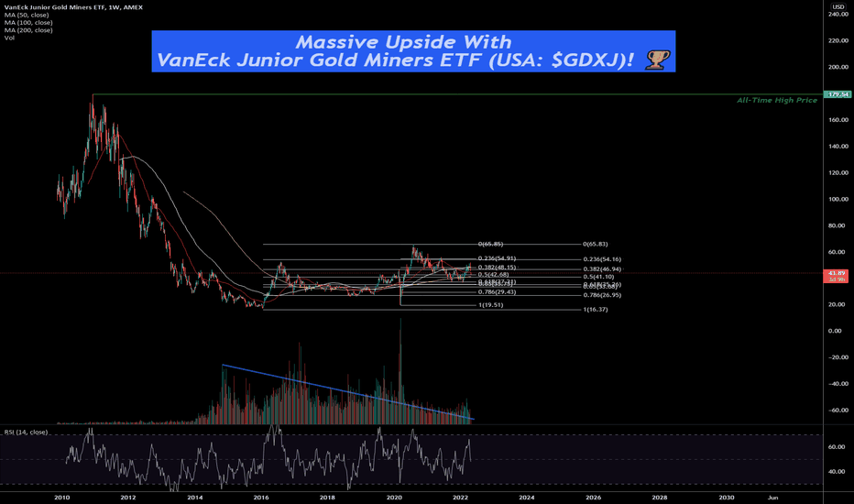This screenshot has height=504, width=854.
Task: Select the 'Vol' indicator legend
Action: click(x=9, y=38)
